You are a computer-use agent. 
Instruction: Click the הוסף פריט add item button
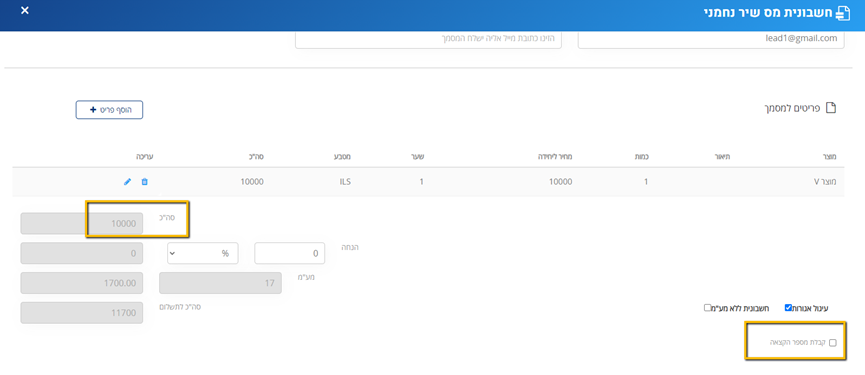[x=109, y=110]
